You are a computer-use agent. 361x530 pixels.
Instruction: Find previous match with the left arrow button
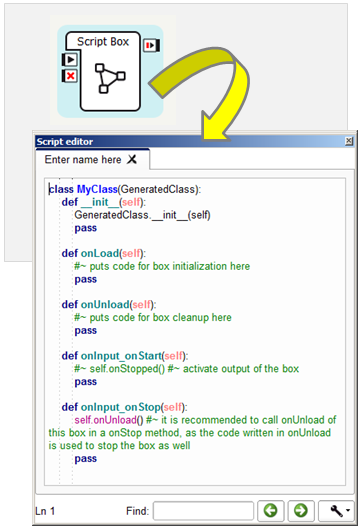point(270,510)
